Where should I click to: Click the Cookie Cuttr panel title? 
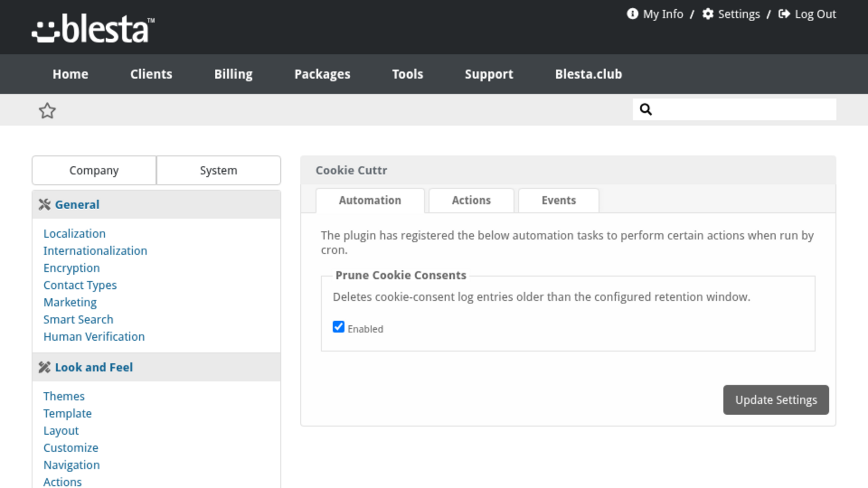coord(351,170)
